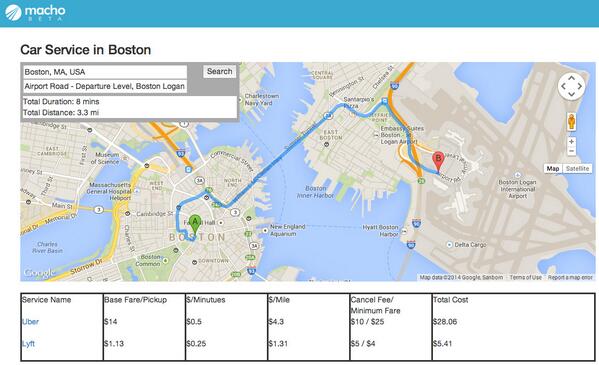Click Uber base fare $14

click(x=110, y=322)
